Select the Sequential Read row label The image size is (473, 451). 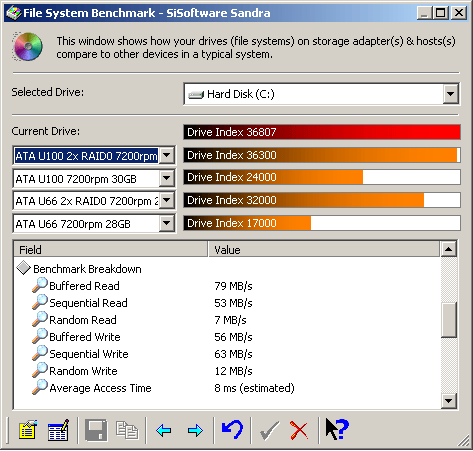click(88, 303)
